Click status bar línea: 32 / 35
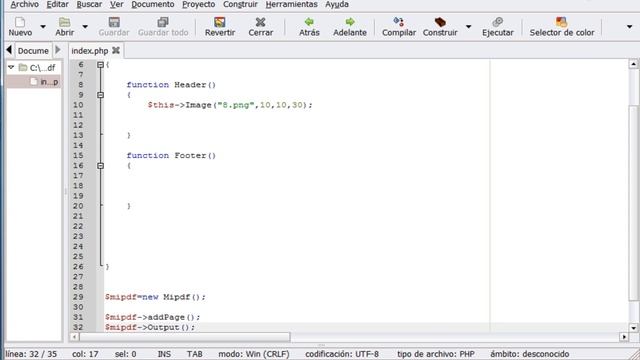Image resolution: width=640 pixels, height=360 pixels. coord(31,354)
